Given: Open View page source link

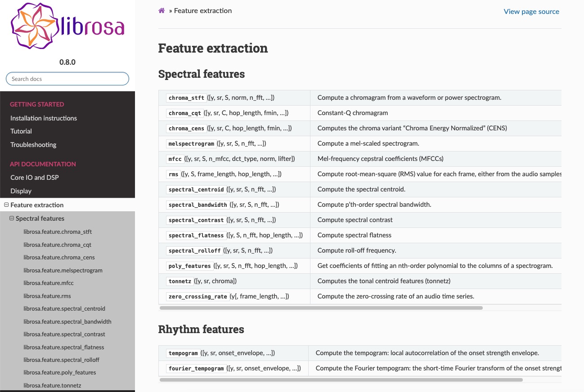Looking at the screenshot, I should point(531,12).
